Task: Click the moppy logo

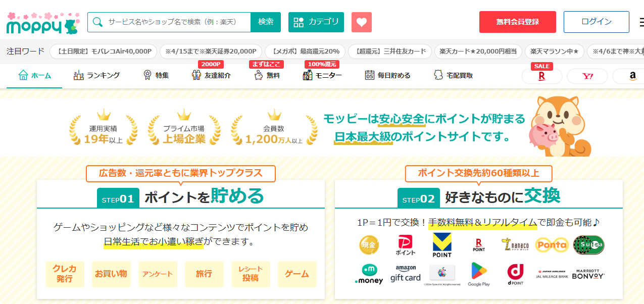Action: point(43,23)
